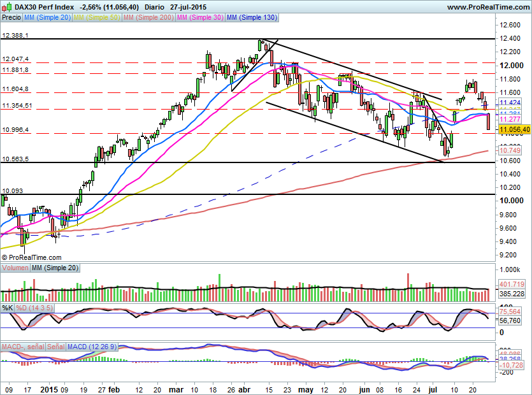Image resolution: width=532 pixels, height=395 pixels.
Task: Open the MM (Simple 130) indicator label
Action: [252, 17]
